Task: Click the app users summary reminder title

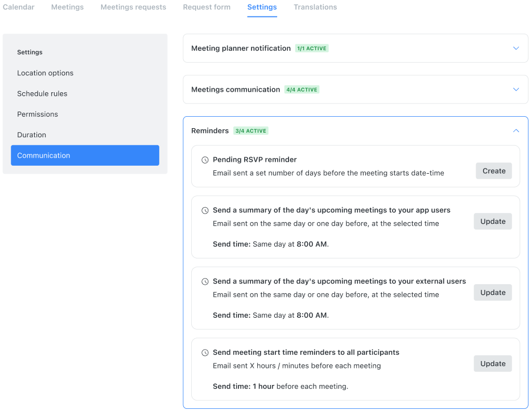Action: coord(332,210)
